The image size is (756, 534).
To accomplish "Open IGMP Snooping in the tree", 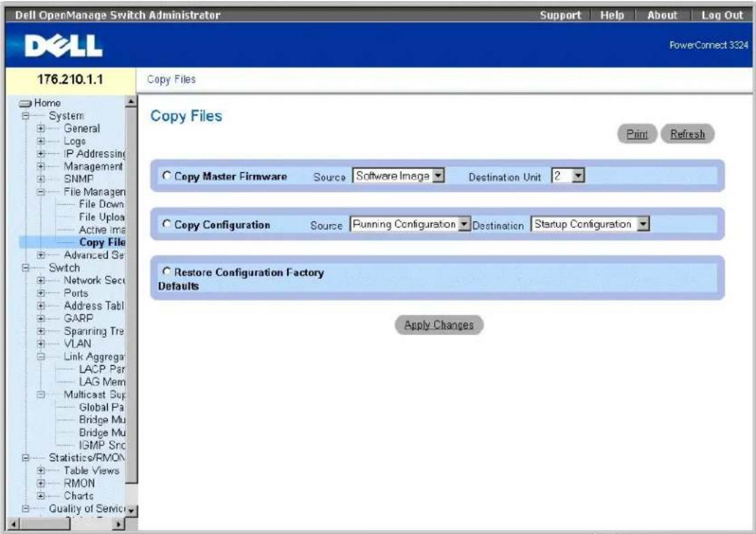I will pos(102,445).
